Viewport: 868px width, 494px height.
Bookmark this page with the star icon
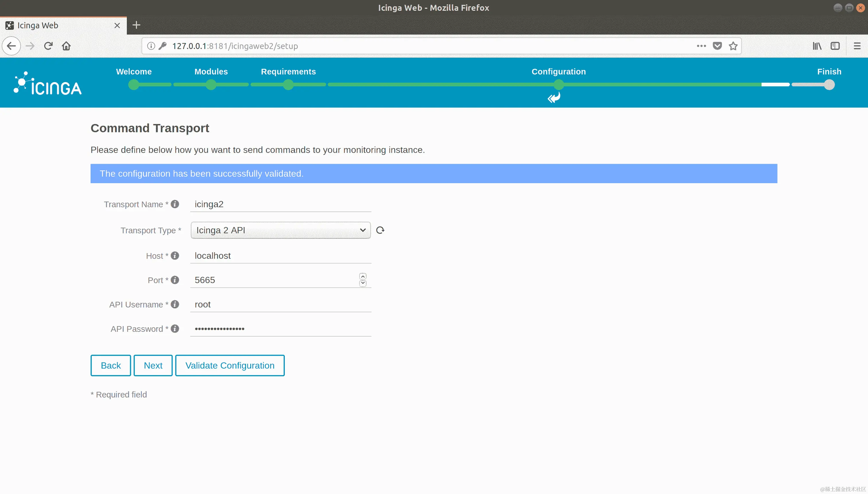pos(733,46)
